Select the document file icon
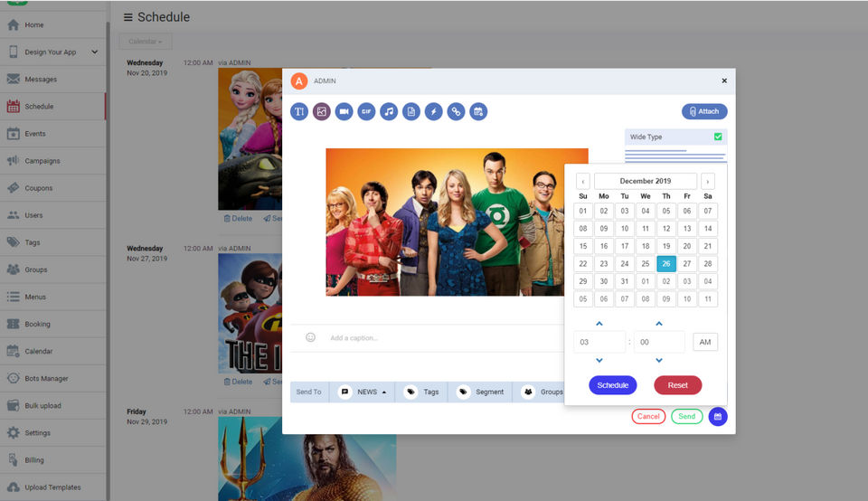The height and width of the screenshot is (501, 868). [411, 111]
